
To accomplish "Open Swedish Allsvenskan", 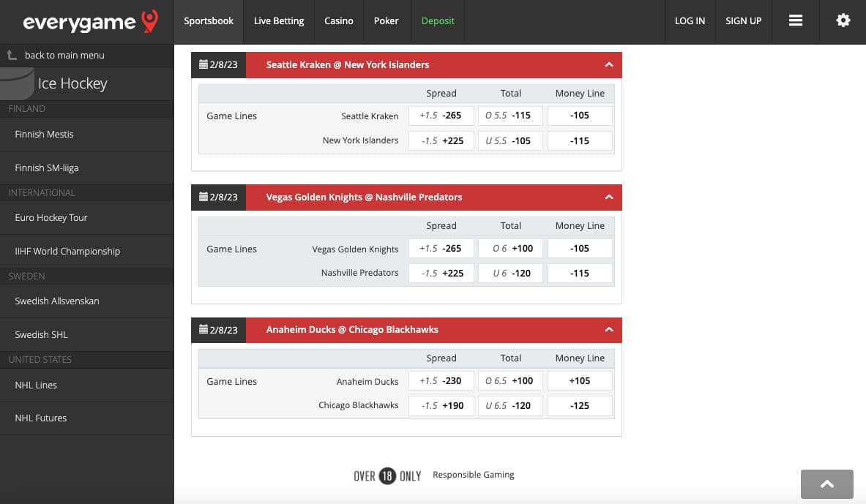I will (x=86, y=301).
